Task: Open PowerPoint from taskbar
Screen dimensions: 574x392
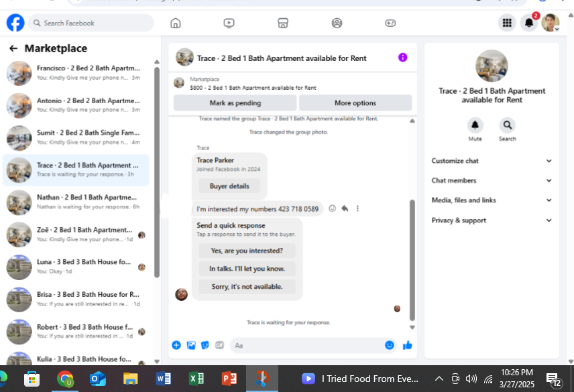Action: coord(229,379)
